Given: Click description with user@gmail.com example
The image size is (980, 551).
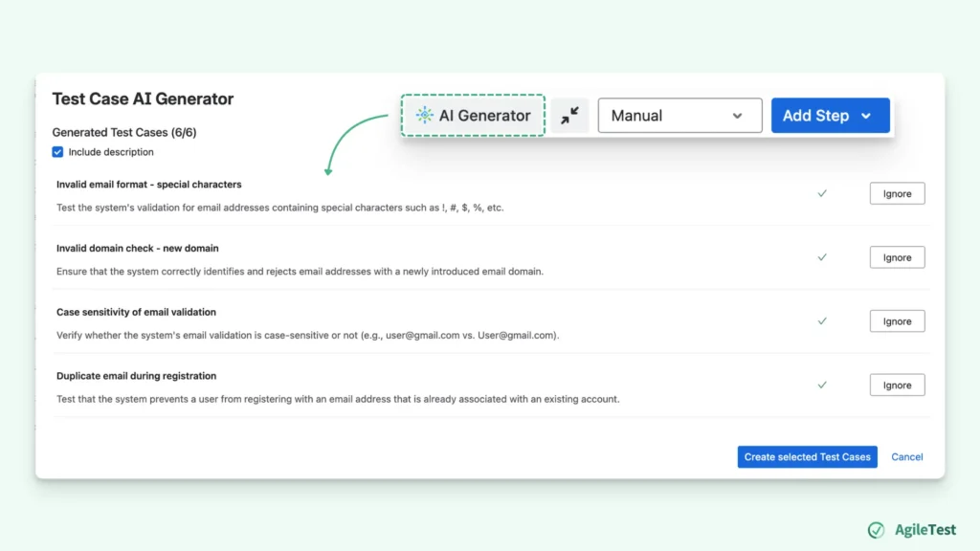Looking at the screenshot, I should pos(307,335).
